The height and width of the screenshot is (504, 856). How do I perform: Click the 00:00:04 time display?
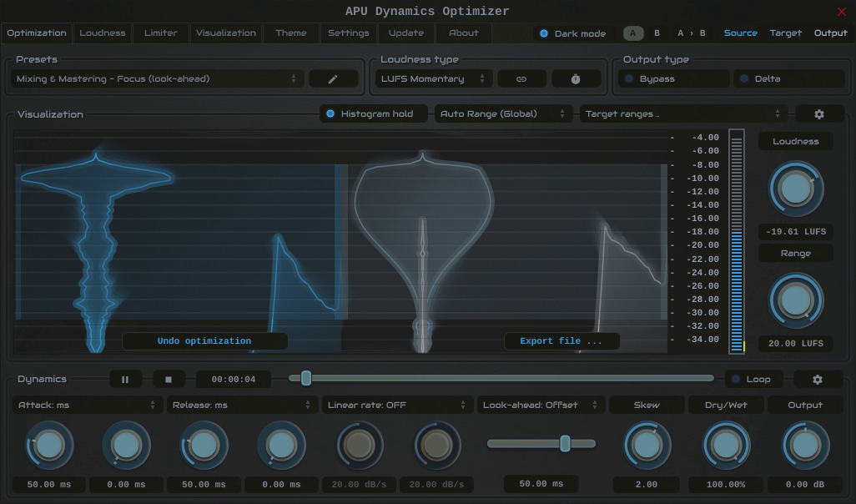point(234,380)
